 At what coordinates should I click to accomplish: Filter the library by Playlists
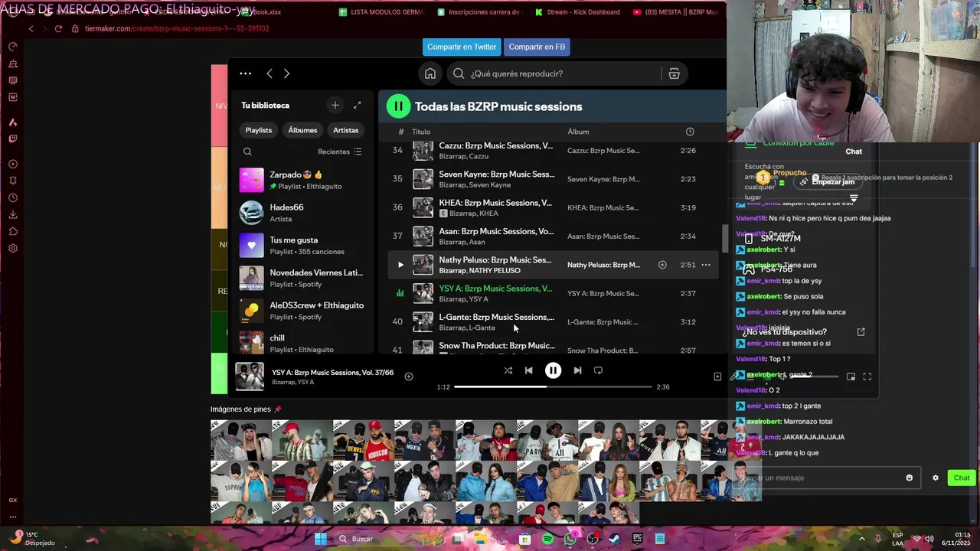click(x=258, y=130)
